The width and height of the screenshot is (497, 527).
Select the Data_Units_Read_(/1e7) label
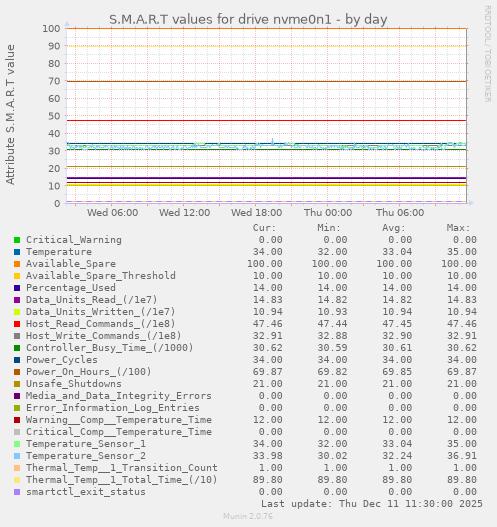(92, 300)
